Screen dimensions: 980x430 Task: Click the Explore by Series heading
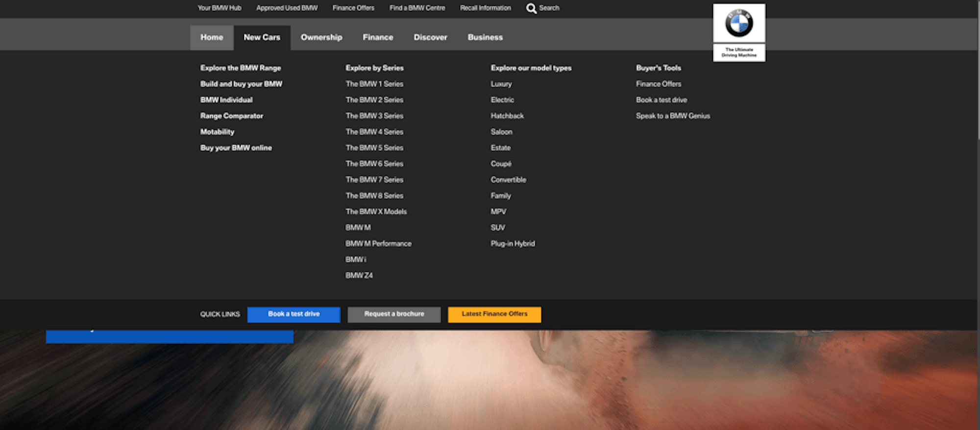click(374, 68)
